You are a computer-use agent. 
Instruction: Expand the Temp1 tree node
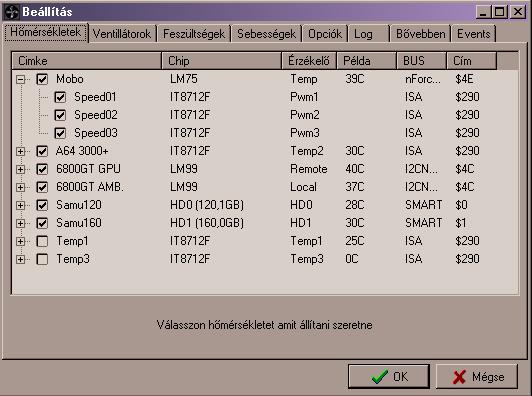[x=21, y=241]
